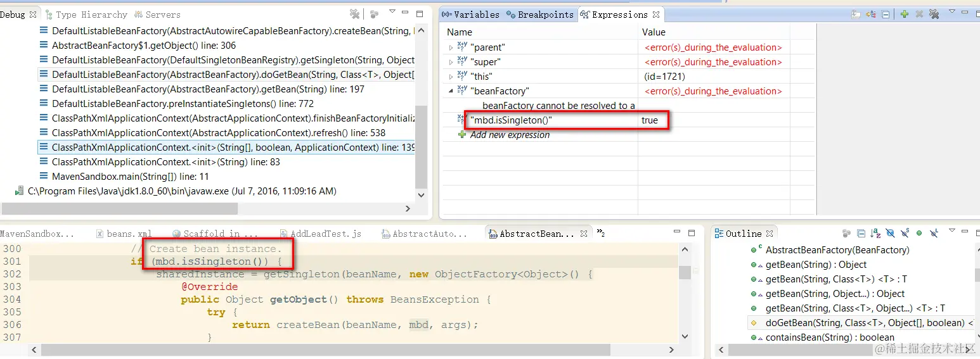Viewport: 980px width, 359px height.
Task: Click Remove All Terminated Launches icon in Debug view
Action: coord(355,14)
